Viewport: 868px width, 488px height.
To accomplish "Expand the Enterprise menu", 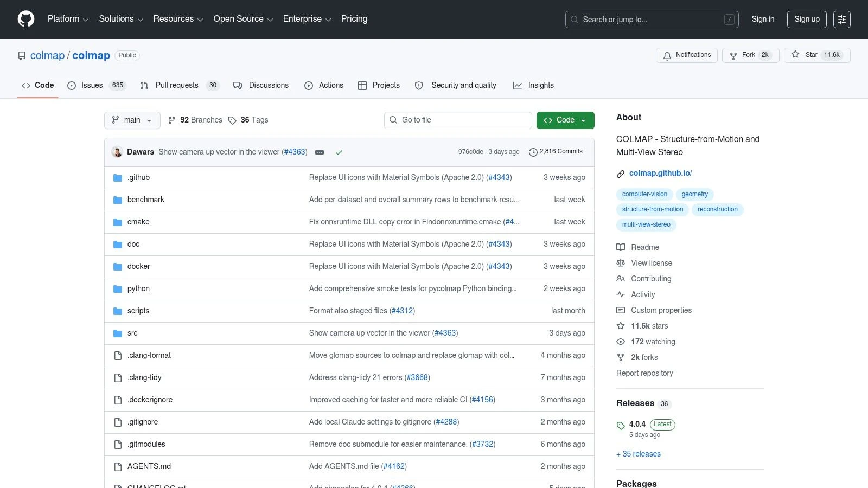I will tap(307, 19).
